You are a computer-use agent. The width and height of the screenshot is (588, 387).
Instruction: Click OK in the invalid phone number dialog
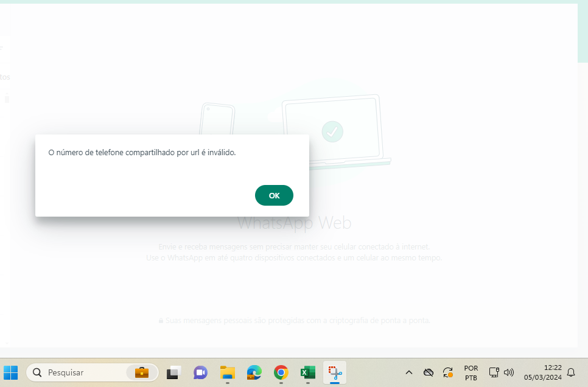click(x=274, y=195)
